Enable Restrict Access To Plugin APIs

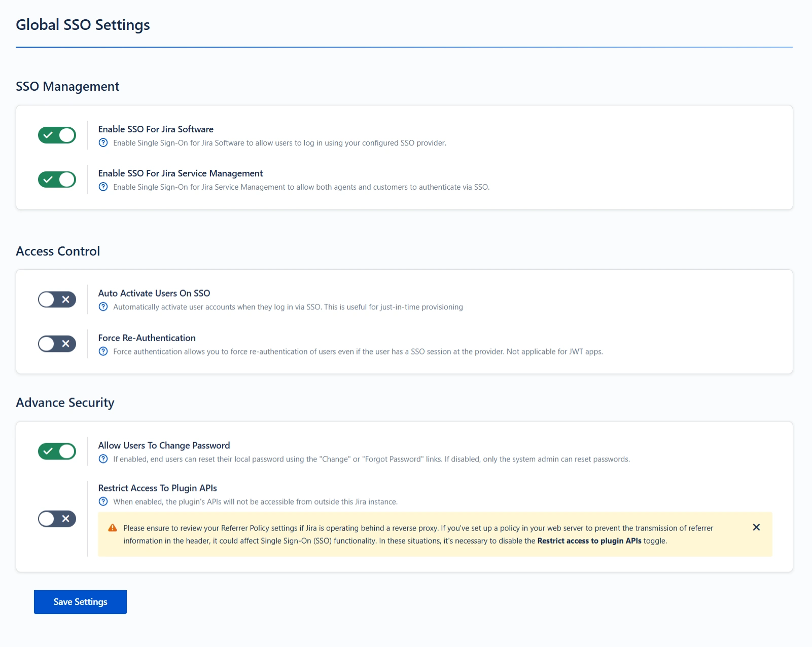tap(57, 519)
